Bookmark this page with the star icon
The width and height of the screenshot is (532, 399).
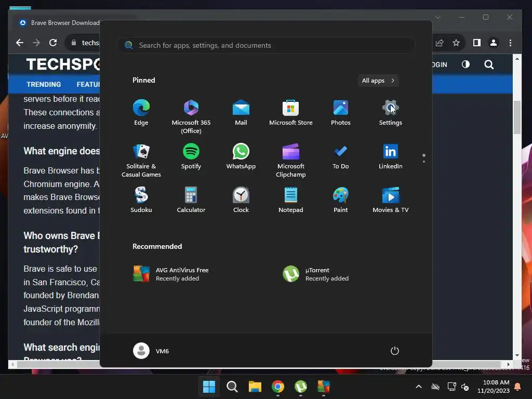[456, 43]
